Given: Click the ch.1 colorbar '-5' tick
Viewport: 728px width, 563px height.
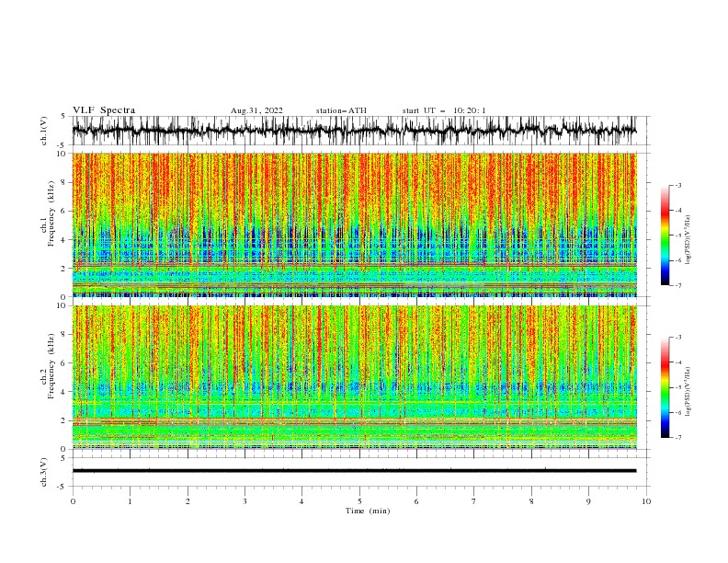Looking at the screenshot, I should [x=678, y=236].
